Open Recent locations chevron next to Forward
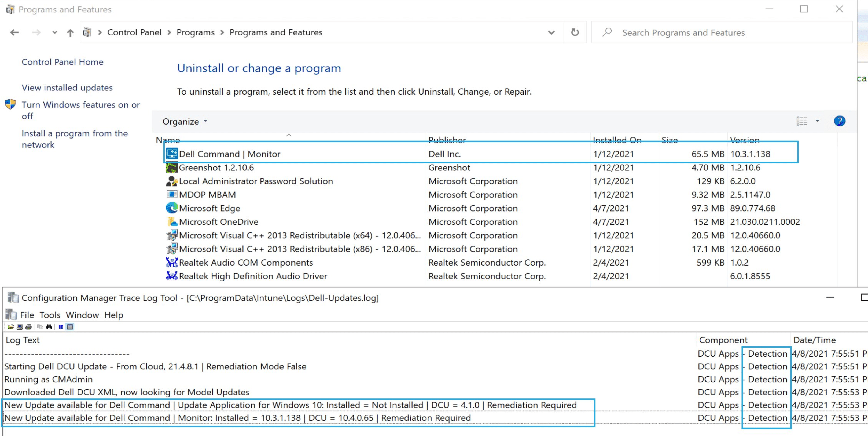 tap(55, 33)
